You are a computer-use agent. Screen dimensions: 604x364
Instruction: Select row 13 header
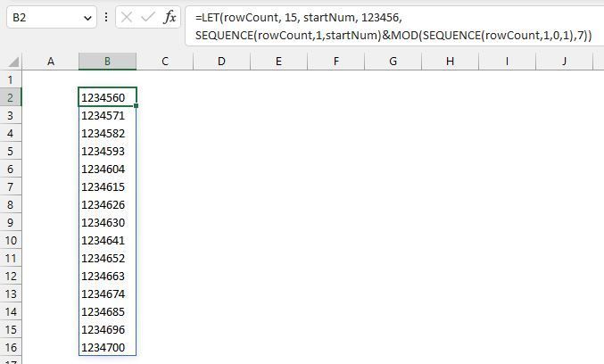click(11, 294)
